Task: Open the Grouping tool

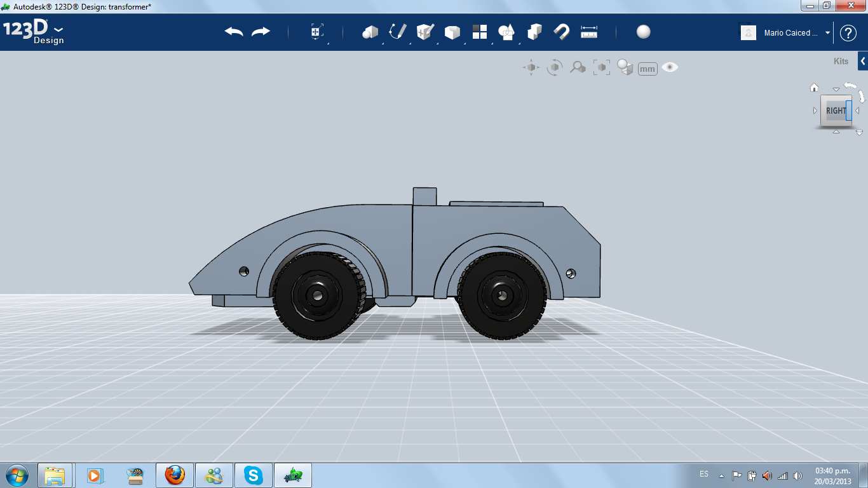Action: pyautogui.click(x=506, y=32)
